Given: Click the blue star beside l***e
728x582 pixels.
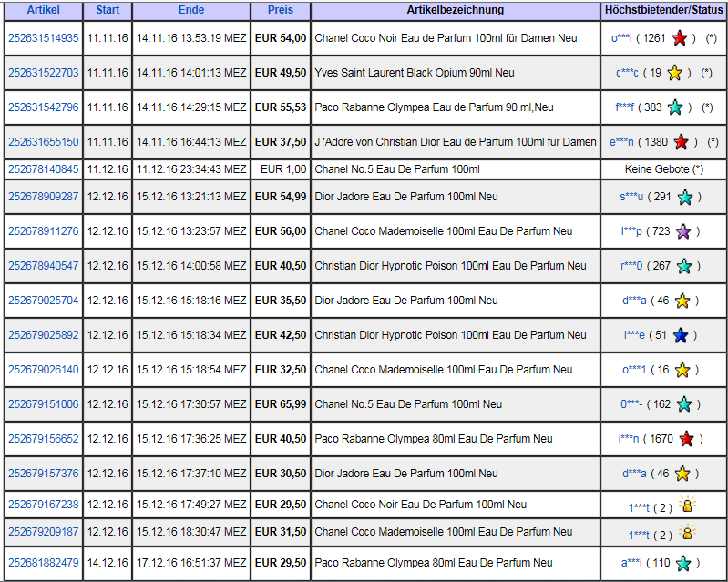Looking at the screenshot, I should click(681, 335).
